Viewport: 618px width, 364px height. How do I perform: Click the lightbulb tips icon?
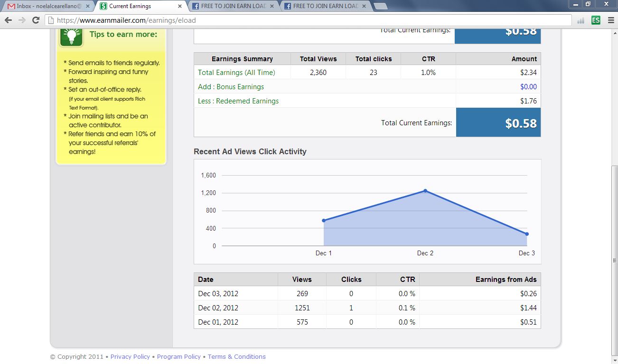tap(71, 36)
